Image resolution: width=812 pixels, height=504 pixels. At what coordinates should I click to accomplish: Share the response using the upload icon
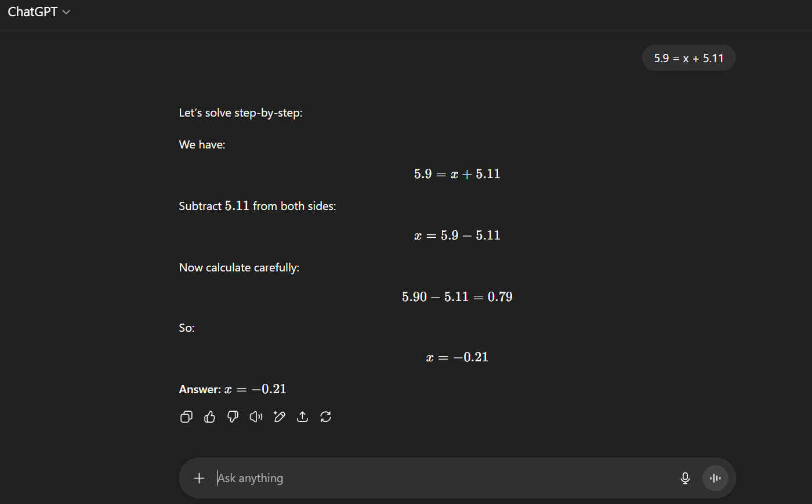pyautogui.click(x=302, y=417)
